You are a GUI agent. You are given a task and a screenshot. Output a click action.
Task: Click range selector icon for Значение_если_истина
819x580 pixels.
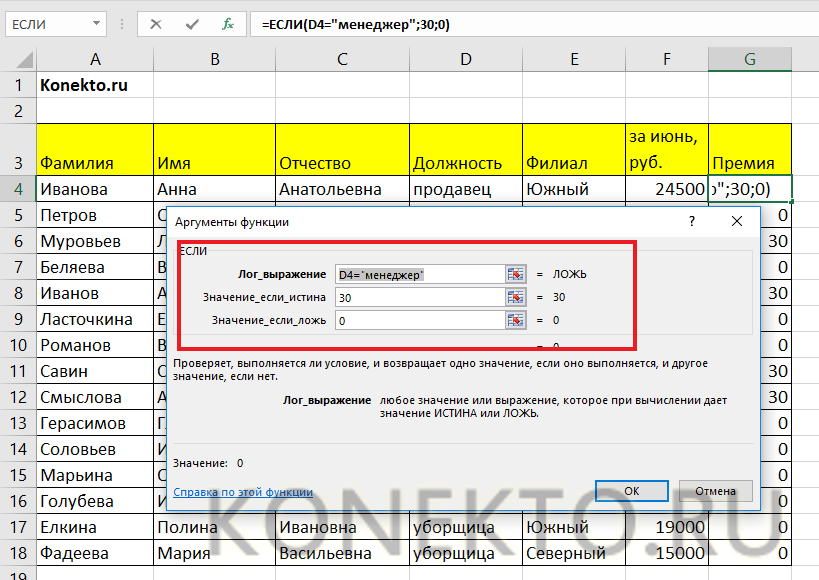(516, 297)
